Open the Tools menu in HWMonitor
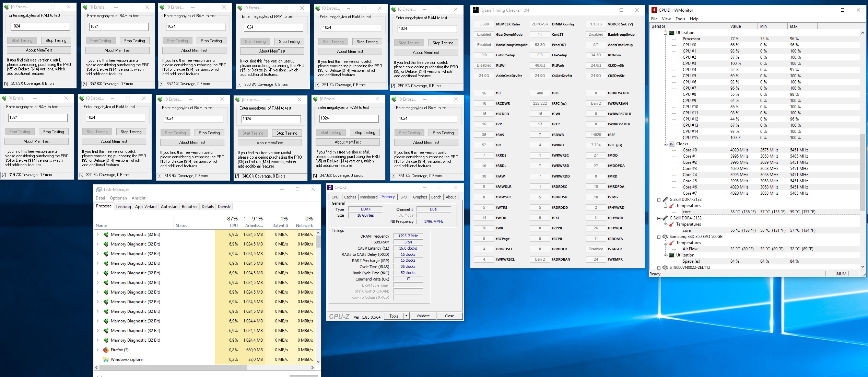The height and width of the screenshot is (377, 868). pyautogui.click(x=680, y=19)
